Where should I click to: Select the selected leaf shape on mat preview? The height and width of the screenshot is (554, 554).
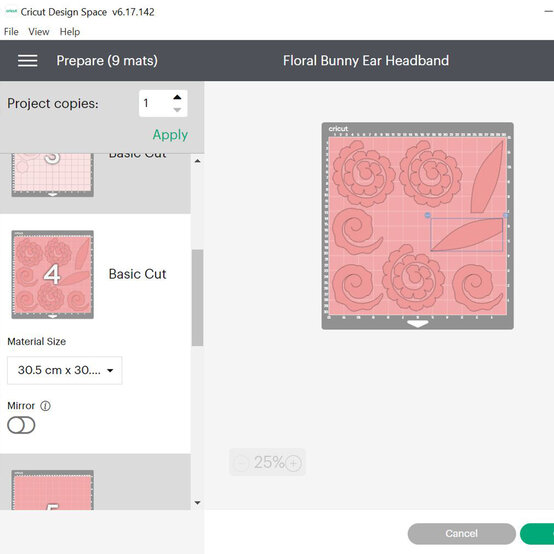(x=466, y=235)
